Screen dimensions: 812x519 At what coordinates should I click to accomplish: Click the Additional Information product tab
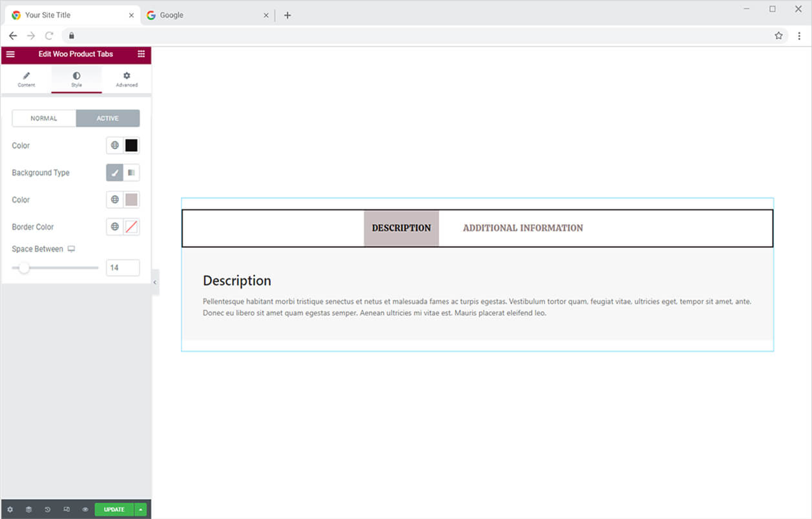pyautogui.click(x=523, y=228)
